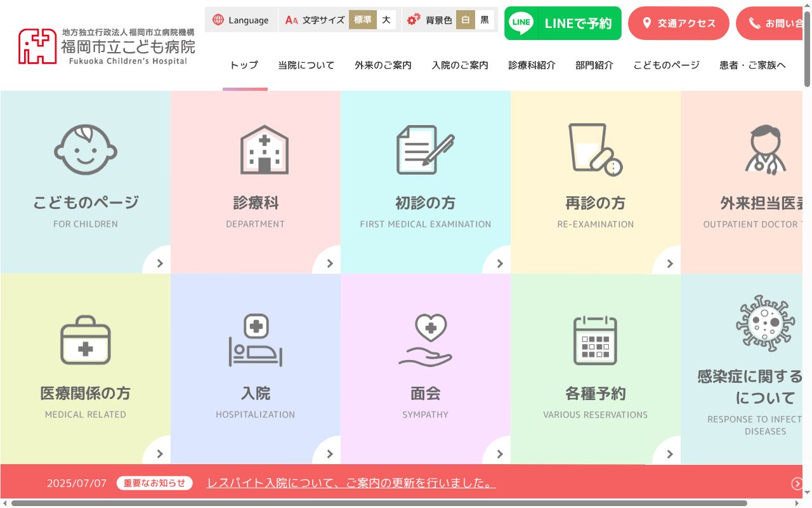
Task: Open the トップ menu item
Action: 244,65
